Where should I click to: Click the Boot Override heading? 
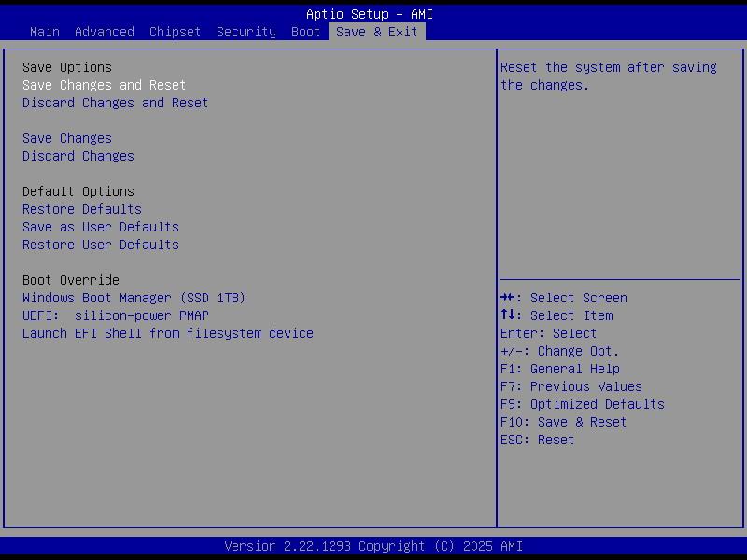click(x=71, y=280)
